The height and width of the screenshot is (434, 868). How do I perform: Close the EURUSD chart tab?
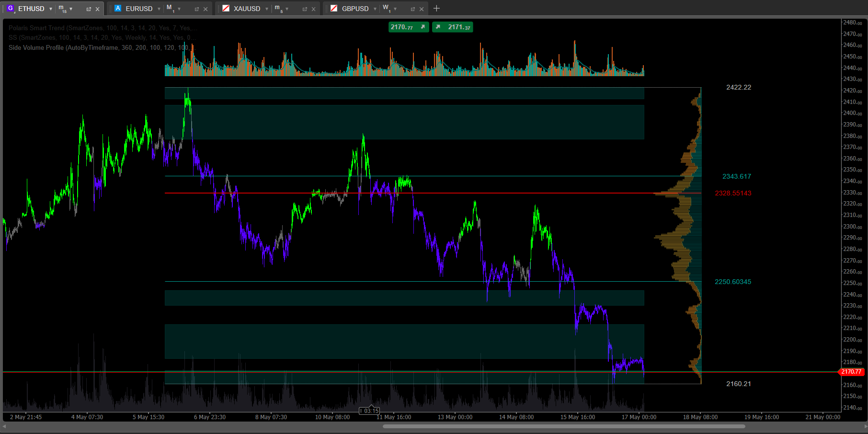[206, 9]
